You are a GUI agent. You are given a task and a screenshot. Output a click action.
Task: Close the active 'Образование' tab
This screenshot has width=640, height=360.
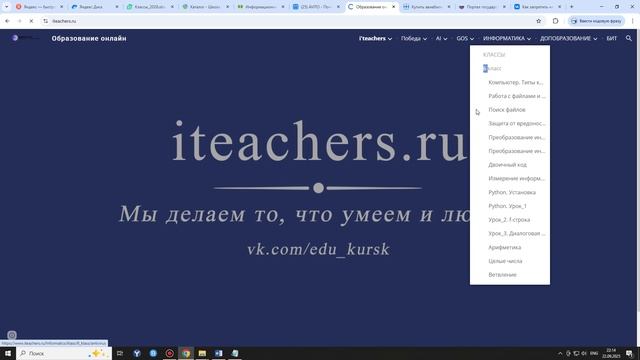[393, 7]
